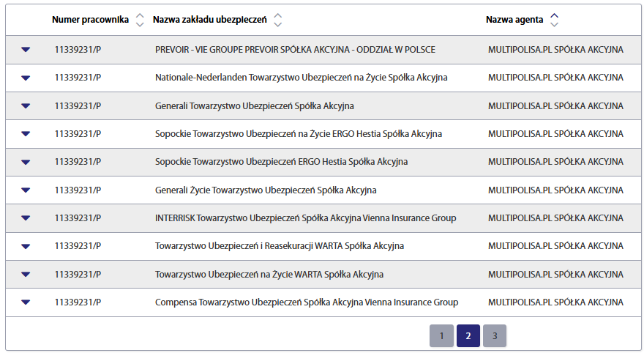
Task: Go to page 3
Action: (x=495, y=336)
